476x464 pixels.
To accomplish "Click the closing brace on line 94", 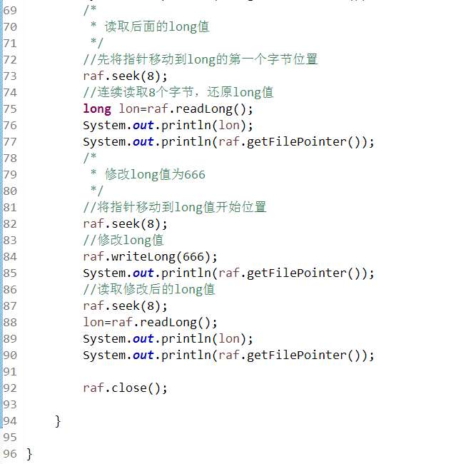I will pyautogui.click(x=58, y=421).
